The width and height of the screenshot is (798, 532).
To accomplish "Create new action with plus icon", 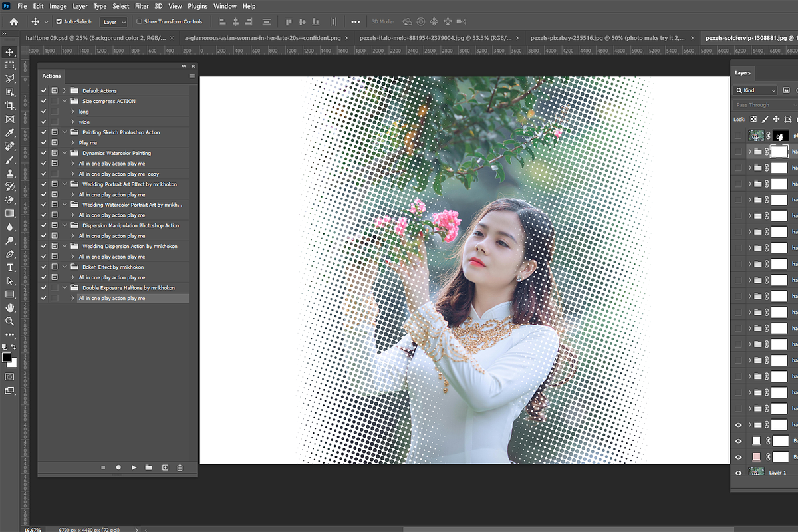I will pyautogui.click(x=165, y=467).
